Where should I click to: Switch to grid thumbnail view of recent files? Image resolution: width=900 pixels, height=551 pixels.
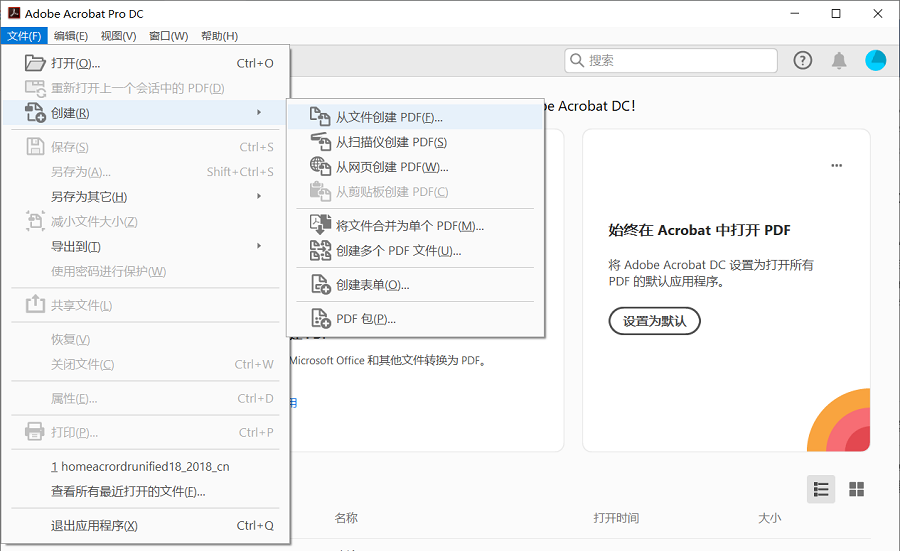point(856,489)
